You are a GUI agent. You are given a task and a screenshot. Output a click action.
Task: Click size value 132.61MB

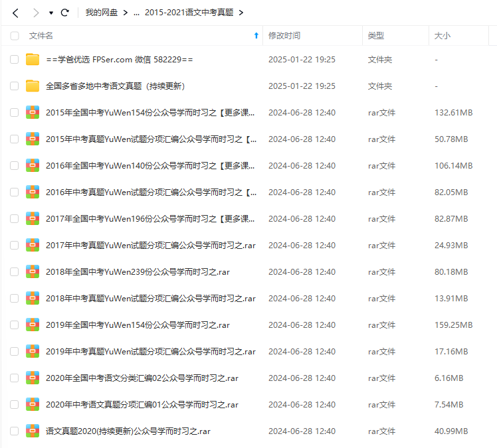click(454, 113)
